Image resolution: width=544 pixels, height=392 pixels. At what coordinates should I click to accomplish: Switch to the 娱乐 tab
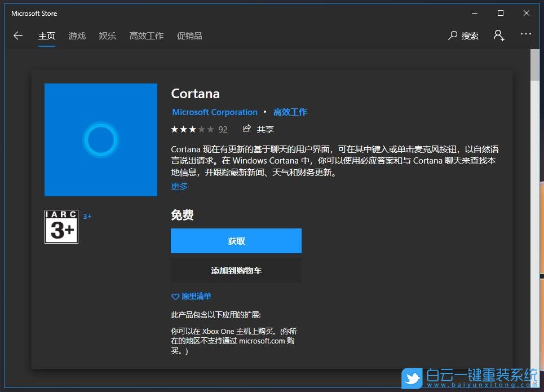(107, 36)
